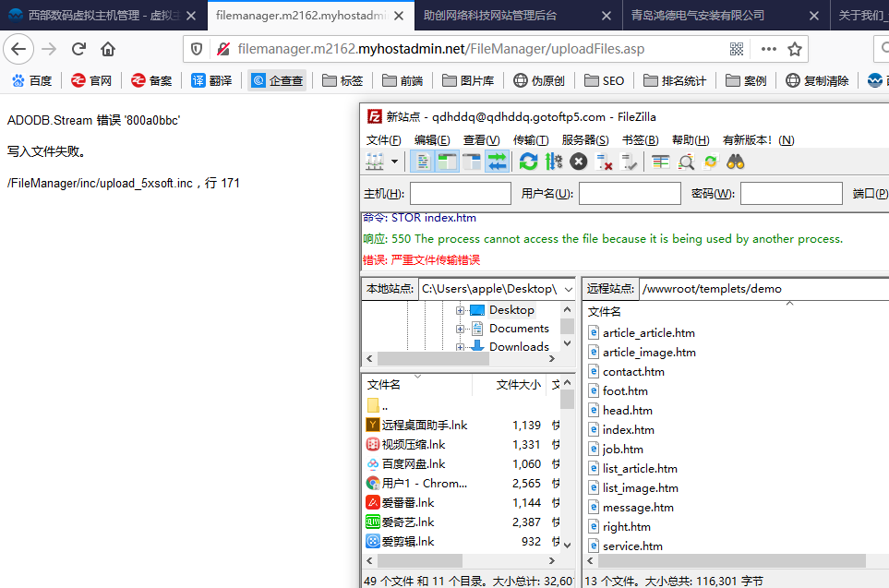
Task: Open the 传输(T) menu
Action: pos(530,140)
